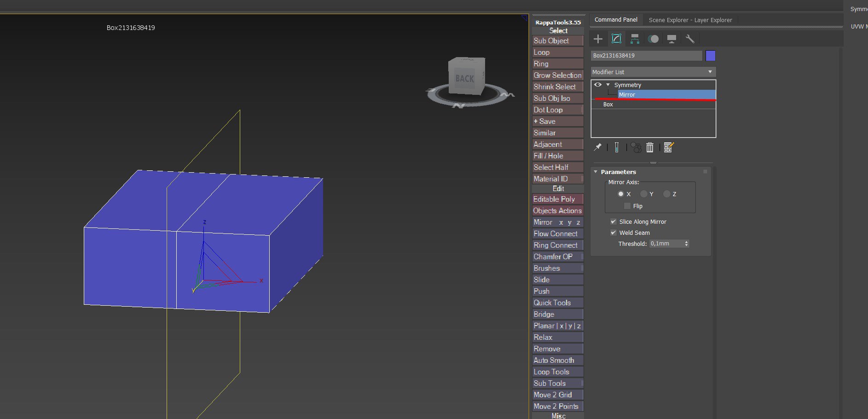Screen dimensions: 868x419
Task: Select X mirror axis radio button
Action: pyautogui.click(x=621, y=194)
